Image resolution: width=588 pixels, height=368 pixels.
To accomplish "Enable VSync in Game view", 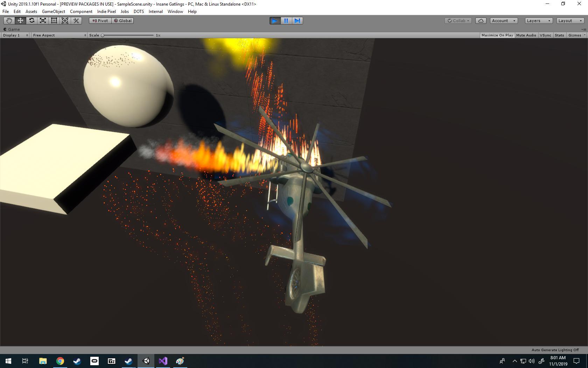I will 545,35.
